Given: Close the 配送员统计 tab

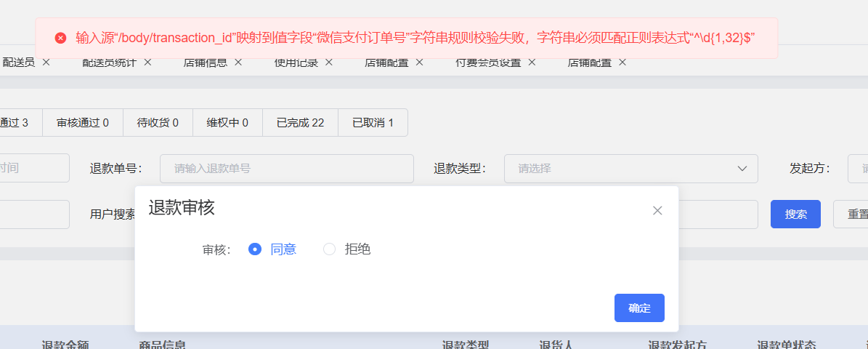Looking at the screenshot, I should [147, 62].
